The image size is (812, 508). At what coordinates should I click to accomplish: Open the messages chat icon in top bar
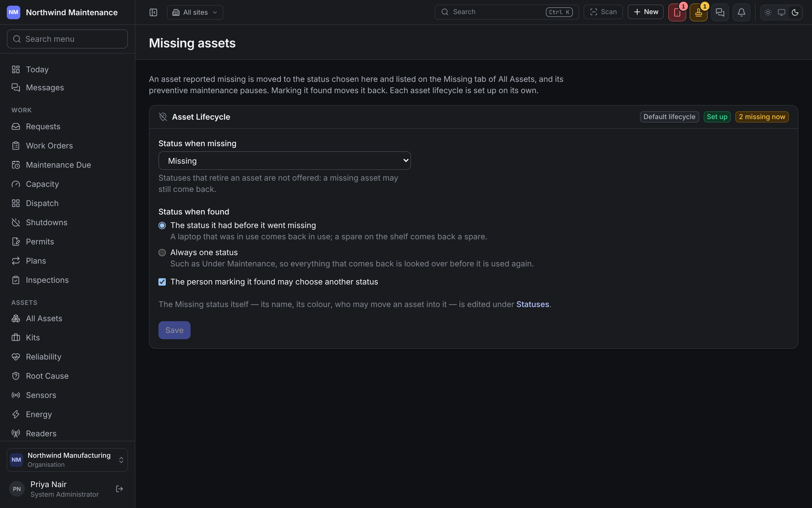click(720, 12)
